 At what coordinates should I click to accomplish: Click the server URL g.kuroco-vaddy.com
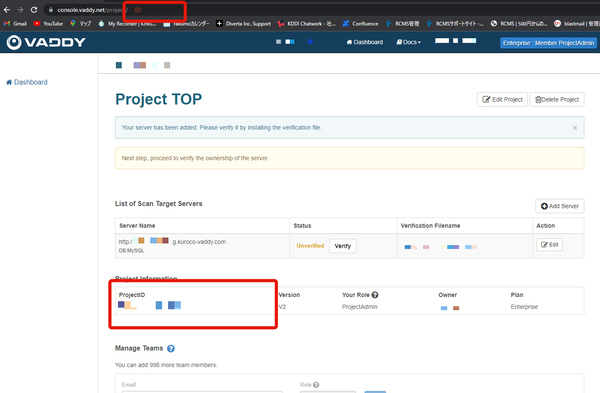tap(172, 242)
